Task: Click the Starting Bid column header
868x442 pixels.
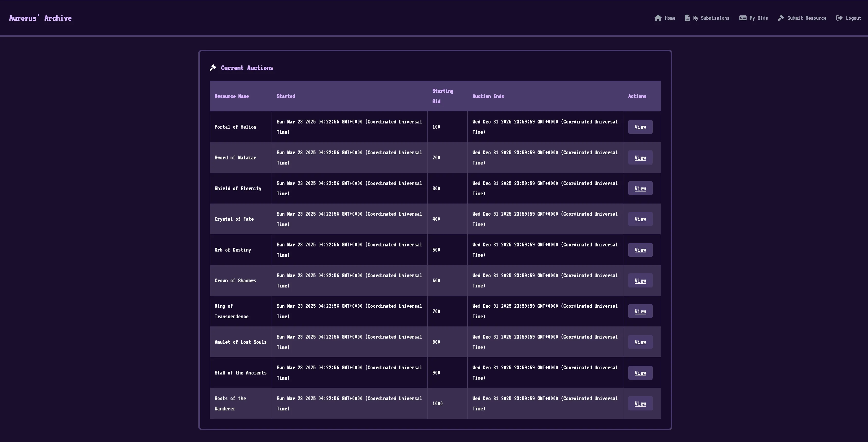Action: point(442,96)
